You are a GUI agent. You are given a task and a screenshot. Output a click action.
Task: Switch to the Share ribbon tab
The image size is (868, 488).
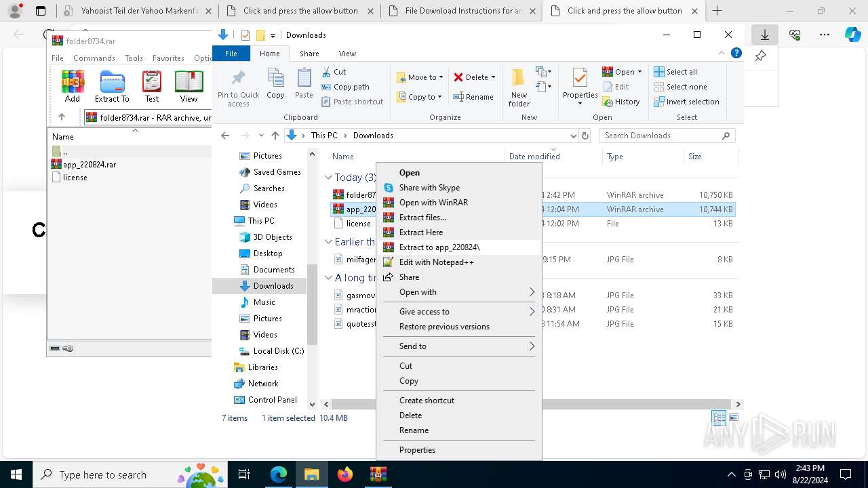coord(309,54)
